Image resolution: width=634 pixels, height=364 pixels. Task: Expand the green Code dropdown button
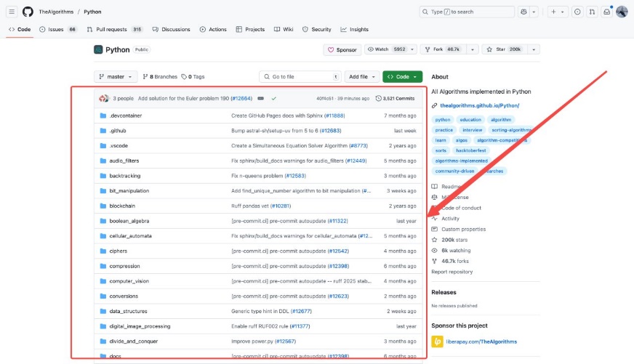pyautogui.click(x=402, y=76)
